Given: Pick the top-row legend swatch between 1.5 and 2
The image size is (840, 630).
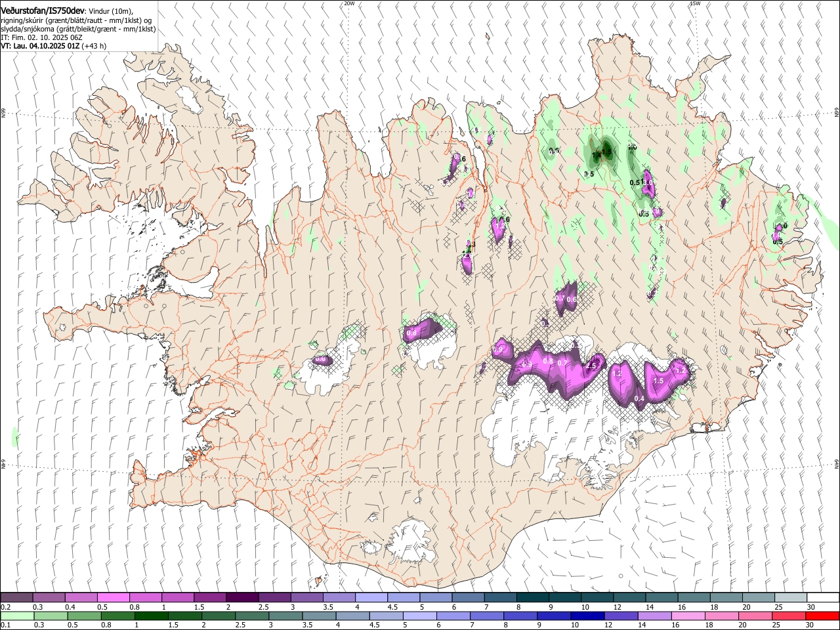Looking at the screenshot, I should pos(210,598).
